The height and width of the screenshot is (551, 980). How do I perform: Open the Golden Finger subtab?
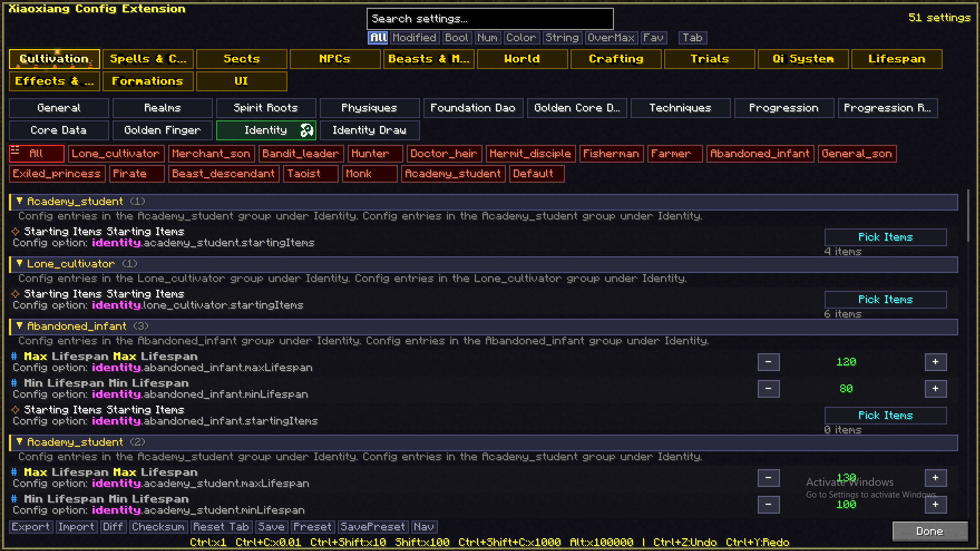pos(163,130)
